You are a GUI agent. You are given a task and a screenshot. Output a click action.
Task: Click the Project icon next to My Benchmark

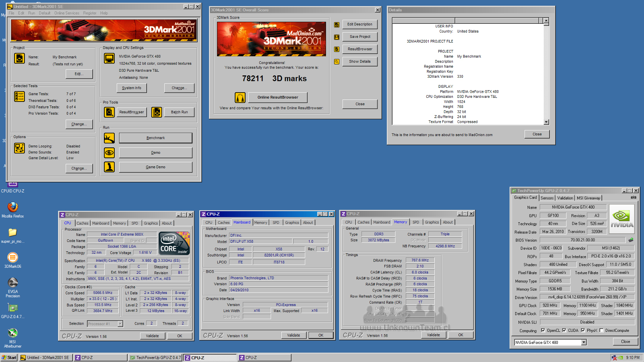[19, 58]
